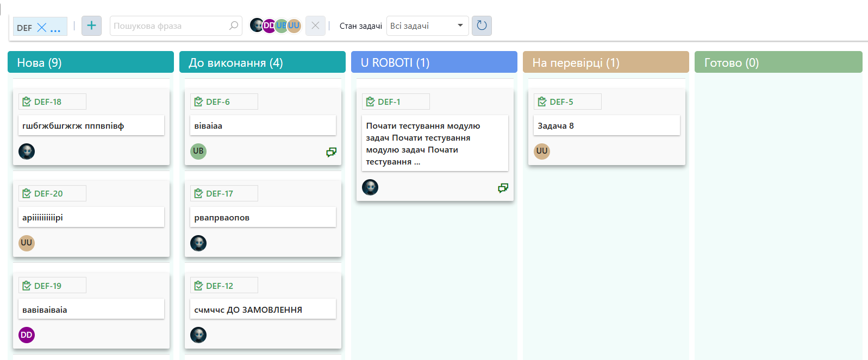Open task link DEF-20
868x360 pixels.
[x=48, y=194]
